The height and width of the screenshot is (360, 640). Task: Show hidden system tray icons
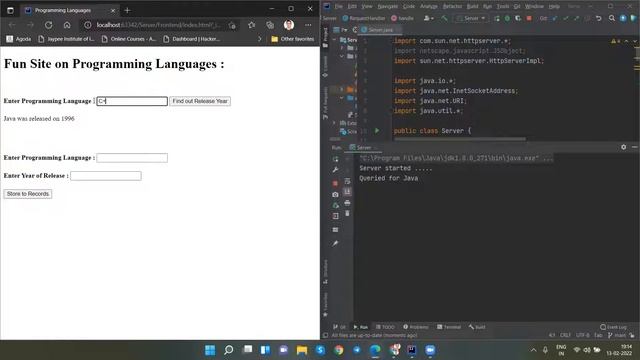[x=533, y=350]
